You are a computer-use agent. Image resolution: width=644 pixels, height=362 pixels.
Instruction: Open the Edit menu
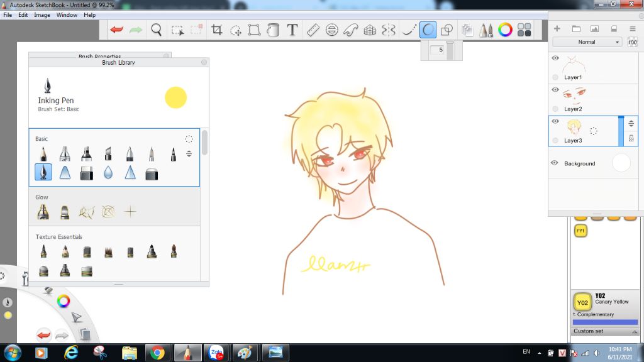coord(23,15)
